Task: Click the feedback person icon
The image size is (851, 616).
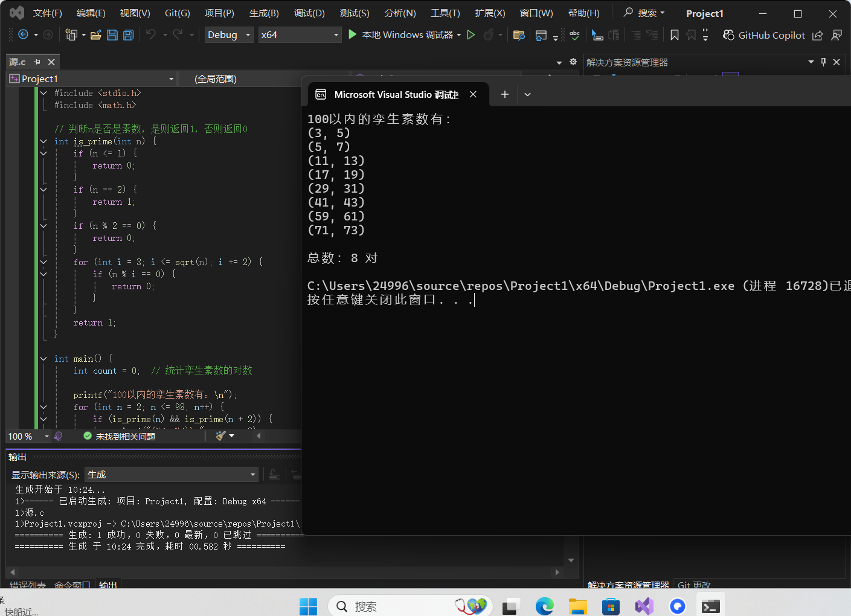Action: [x=837, y=35]
